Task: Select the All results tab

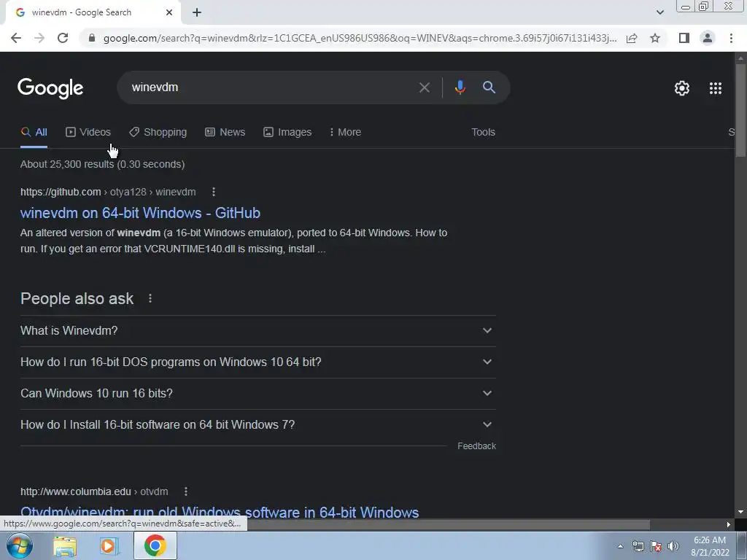Action: (x=34, y=133)
